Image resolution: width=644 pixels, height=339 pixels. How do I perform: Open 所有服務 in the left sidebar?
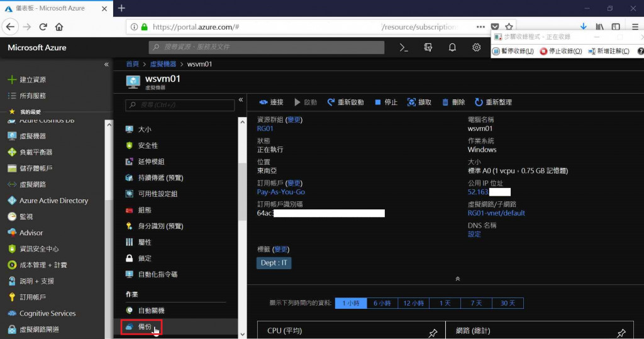click(x=27, y=96)
